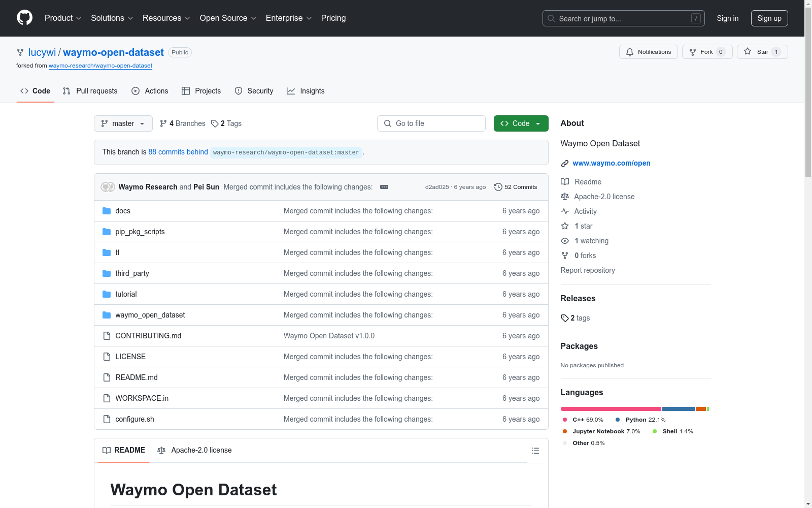
Task: Click the LICENSE file icon
Action: pyautogui.click(x=107, y=357)
